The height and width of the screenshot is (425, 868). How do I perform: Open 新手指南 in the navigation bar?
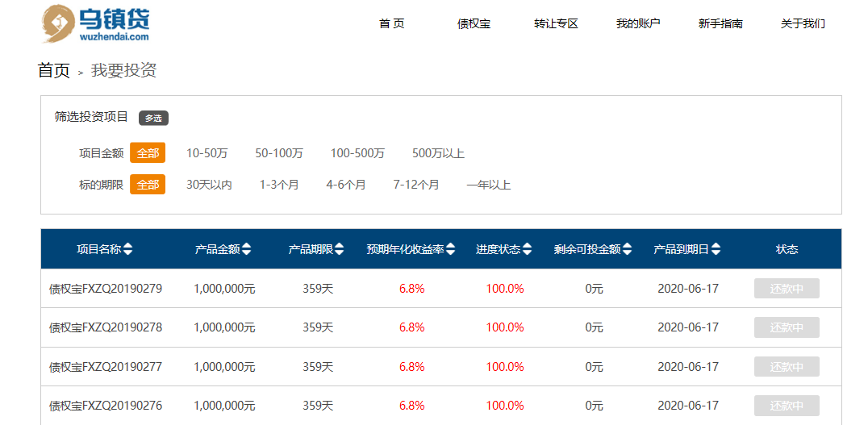[x=720, y=24]
